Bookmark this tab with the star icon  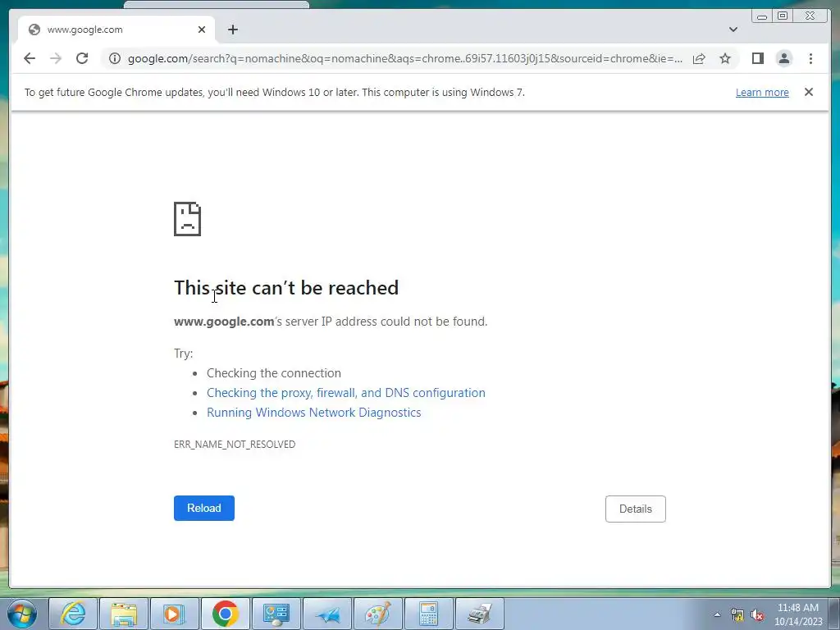pyautogui.click(x=725, y=58)
